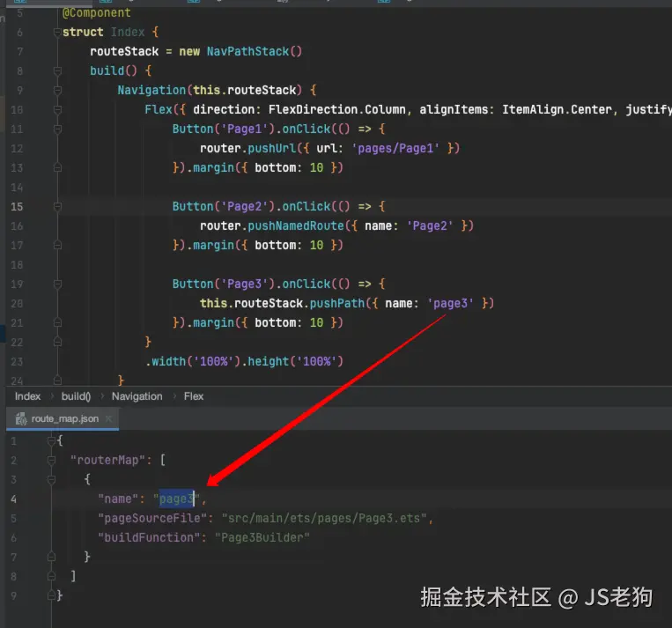The width and height of the screenshot is (672, 628).
Task: Click the closing fold marker on line 21
Action: click(x=57, y=322)
